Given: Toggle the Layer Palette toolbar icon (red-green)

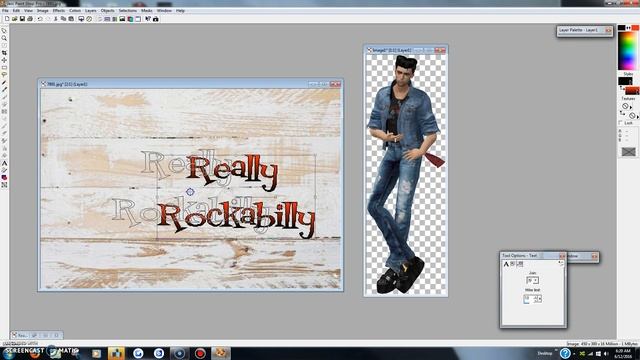Looking at the screenshot, I should tap(130, 19).
